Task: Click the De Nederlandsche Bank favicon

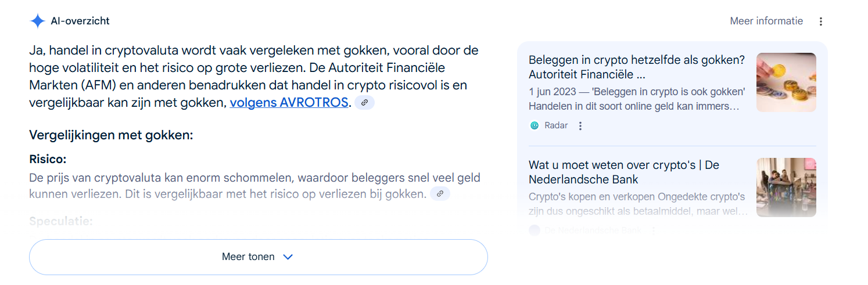Action: point(535,230)
